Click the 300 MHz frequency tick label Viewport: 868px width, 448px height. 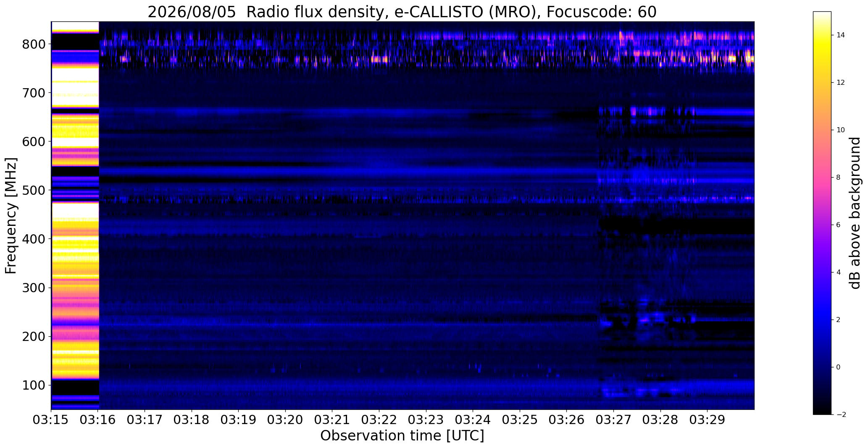(x=34, y=288)
